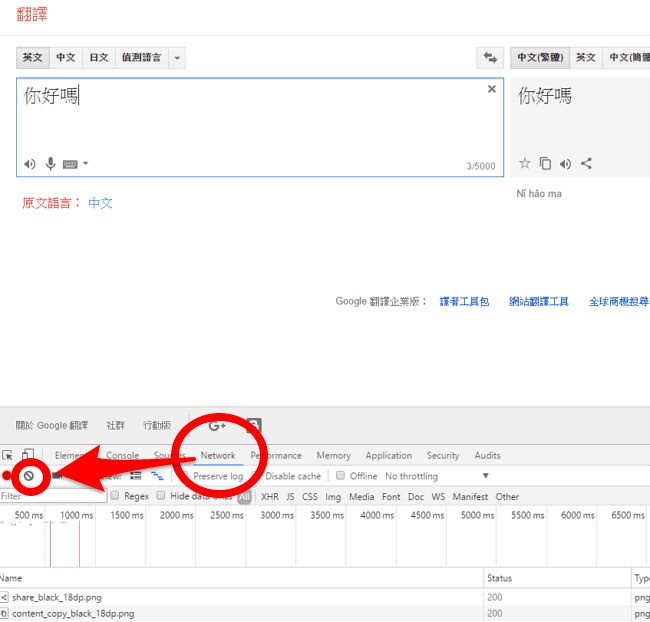
Task: Open 行動版 footer link
Action: pos(157,425)
